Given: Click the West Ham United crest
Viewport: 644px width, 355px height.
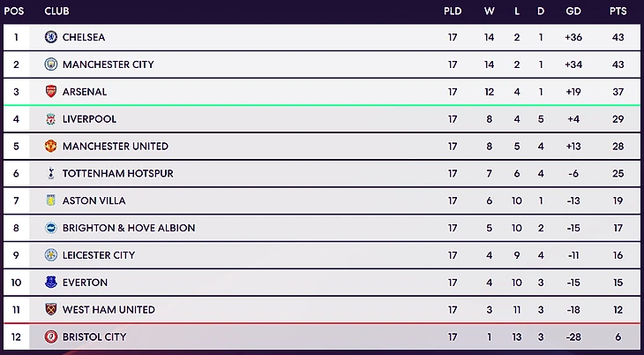Looking at the screenshot, I should [50, 310].
